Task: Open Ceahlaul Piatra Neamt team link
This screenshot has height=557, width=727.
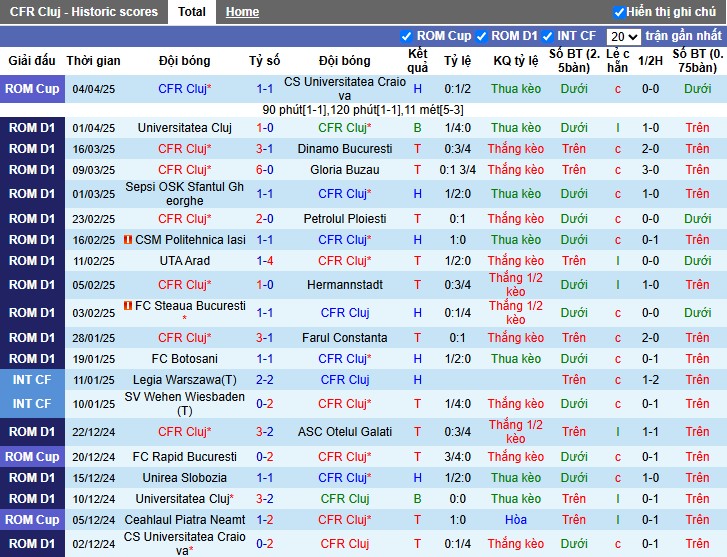Action: point(185,519)
